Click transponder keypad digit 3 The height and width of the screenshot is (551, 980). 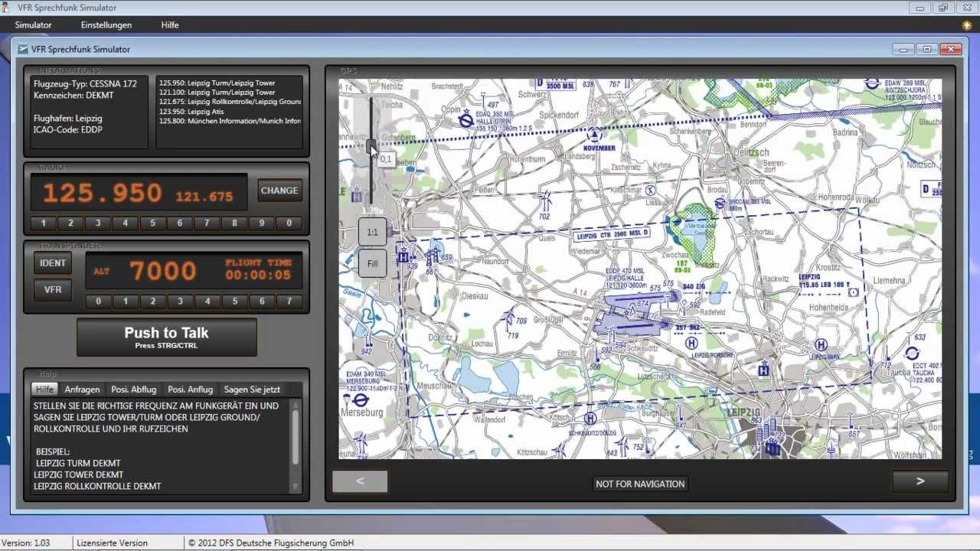pyautogui.click(x=180, y=302)
